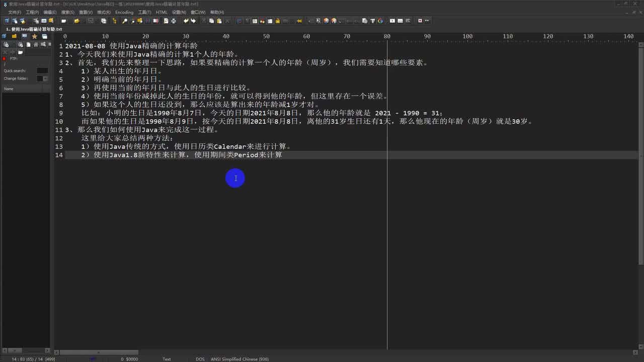
Task: Select the 使用Java精确计算年龄.txt document tab
Action: [34, 29]
